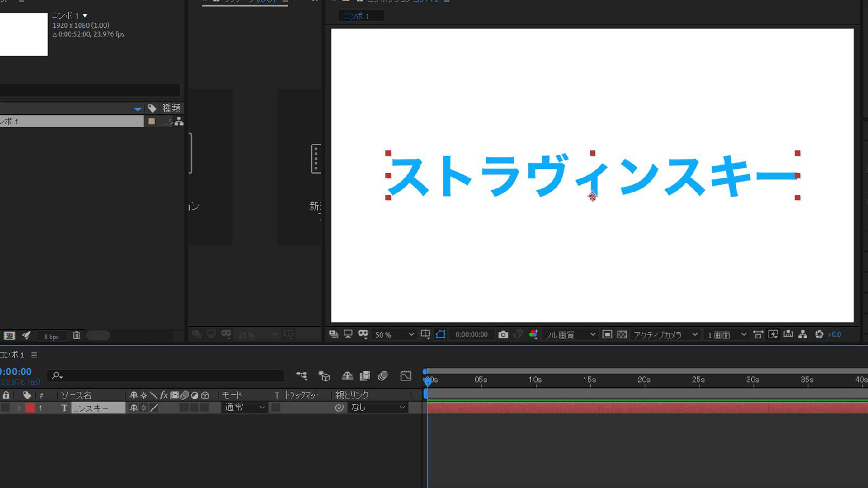868x488 pixels.
Task: Delete selected item with trash icon
Action: tap(76, 335)
